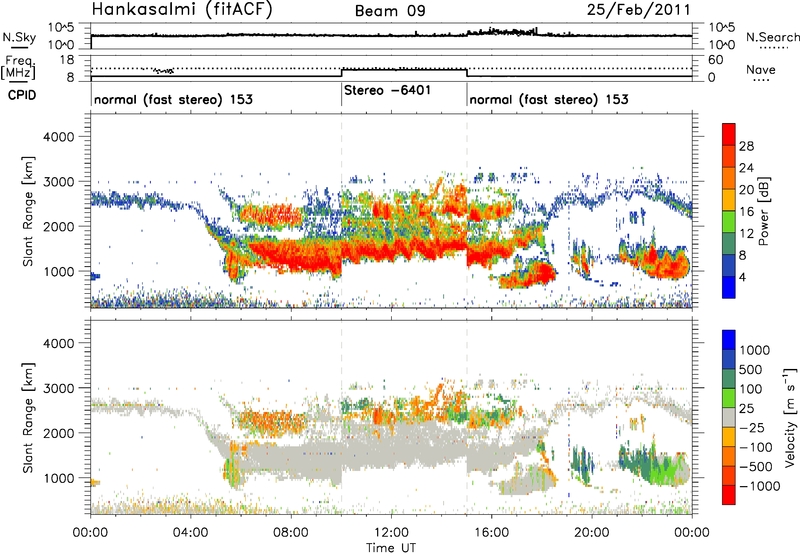Click the 500 tick on Velocity colorbar
This screenshot has height=554, width=800.
[x=751, y=369]
